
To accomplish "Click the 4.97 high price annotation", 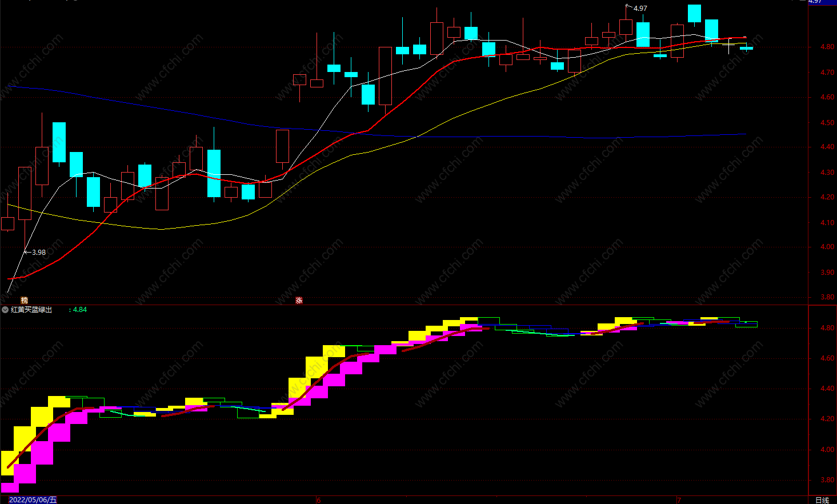I will [640, 9].
